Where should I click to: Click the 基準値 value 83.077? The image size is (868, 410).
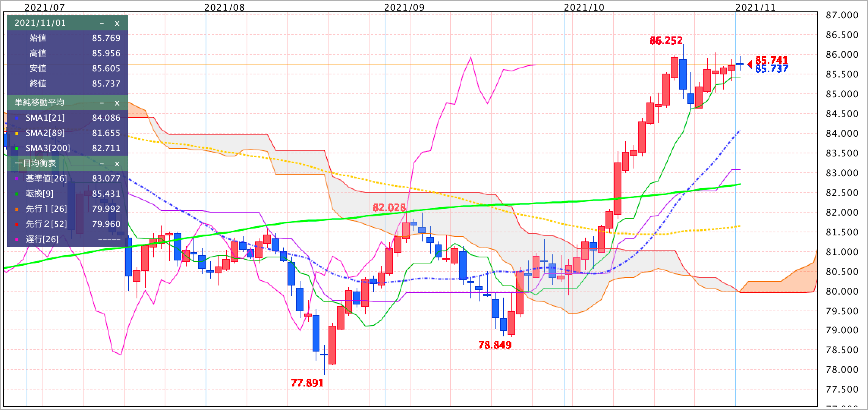[x=106, y=178]
